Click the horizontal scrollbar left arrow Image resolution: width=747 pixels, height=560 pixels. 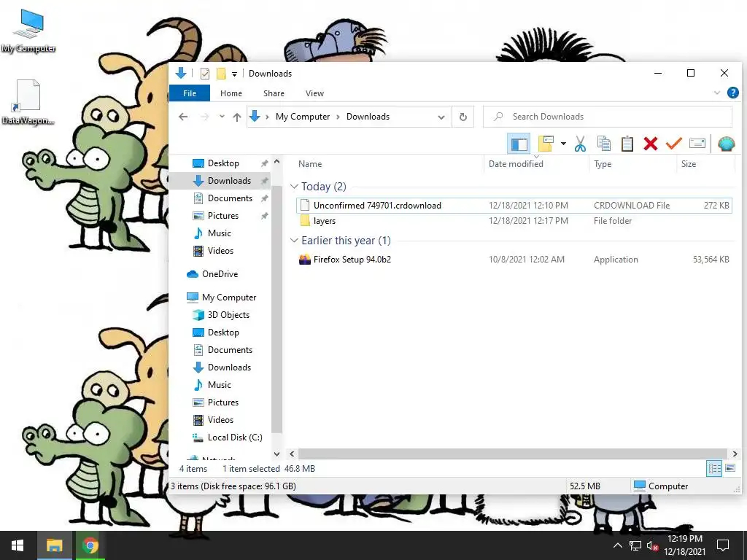pyautogui.click(x=292, y=454)
